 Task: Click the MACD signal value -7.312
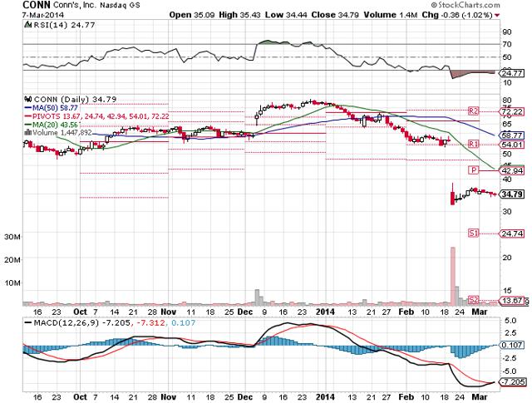click(x=150, y=323)
